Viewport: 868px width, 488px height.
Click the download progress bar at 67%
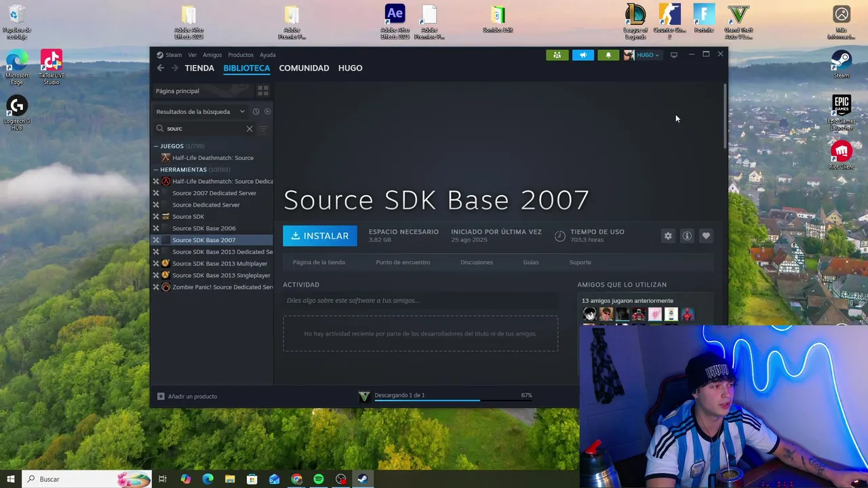click(x=453, y=401)
